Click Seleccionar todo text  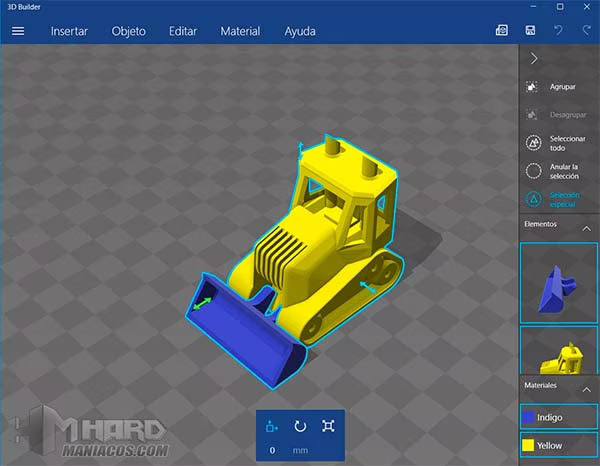pyautogui.click(x=567, y=143)
